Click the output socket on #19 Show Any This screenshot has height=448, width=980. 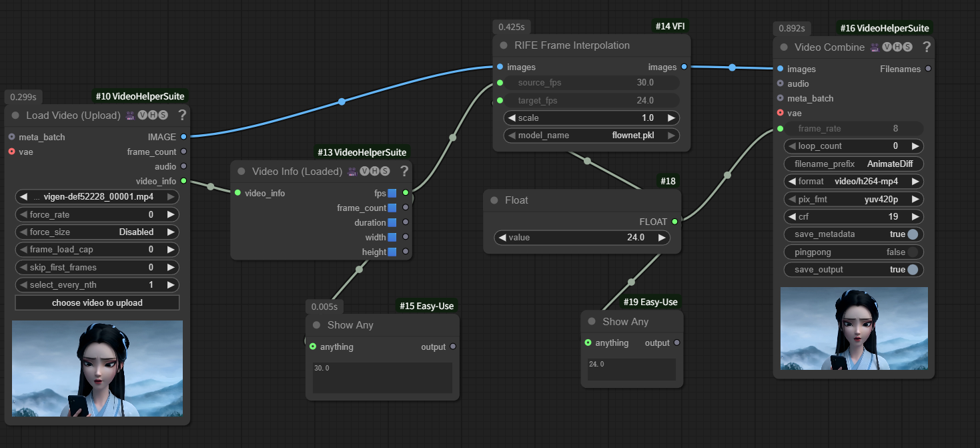tap(677, 343)
